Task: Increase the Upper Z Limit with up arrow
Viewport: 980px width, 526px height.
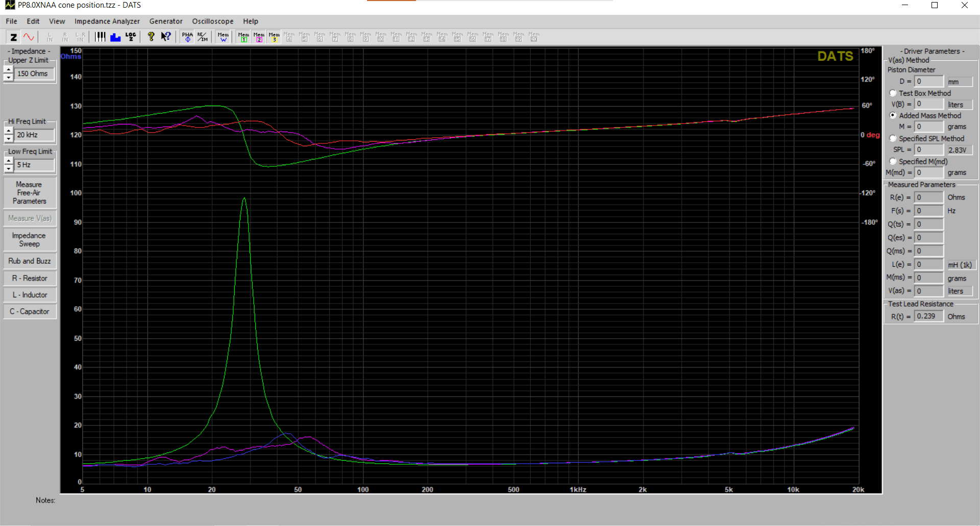Action: click(x=9, y=70)
